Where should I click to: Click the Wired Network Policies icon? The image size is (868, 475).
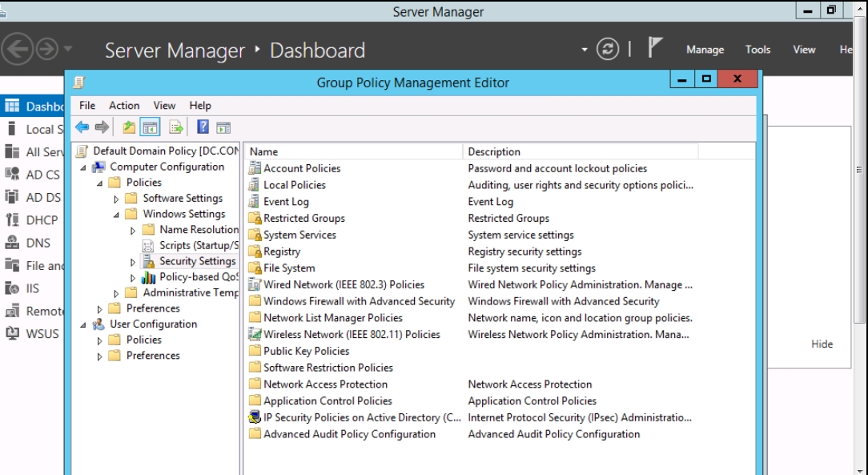[255, 284]
